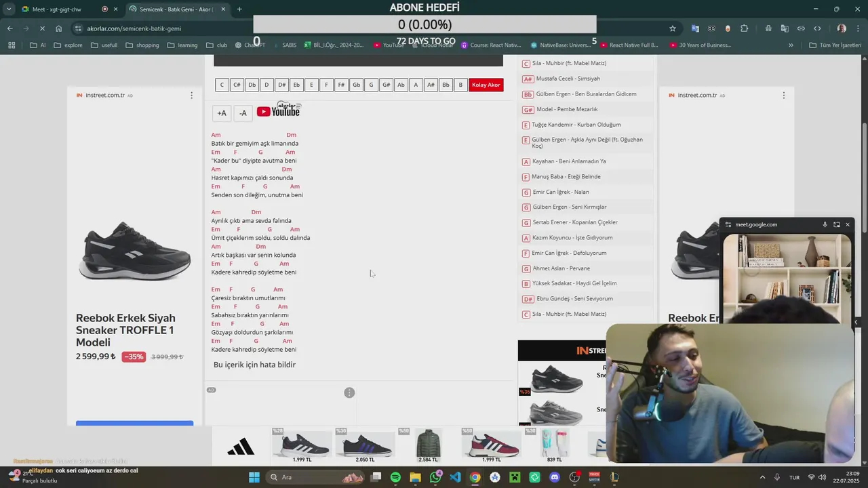Open the AI bookmarks folder

tap(39, 45)
